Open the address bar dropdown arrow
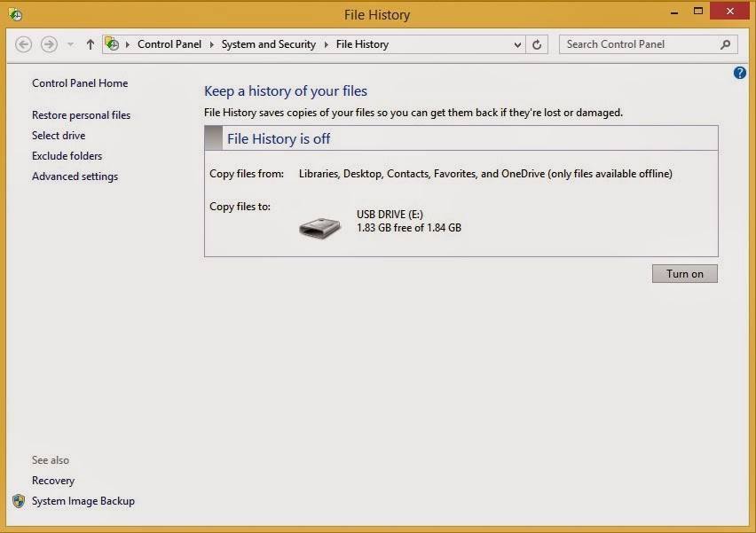Image resolution: width=756 pixels, height=533 pixels. (516, 43)
